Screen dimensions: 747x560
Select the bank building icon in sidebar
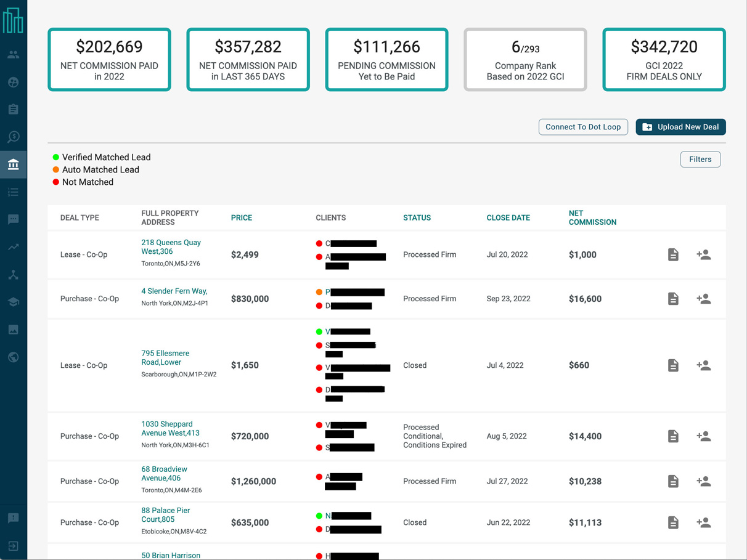coord(13,164)
